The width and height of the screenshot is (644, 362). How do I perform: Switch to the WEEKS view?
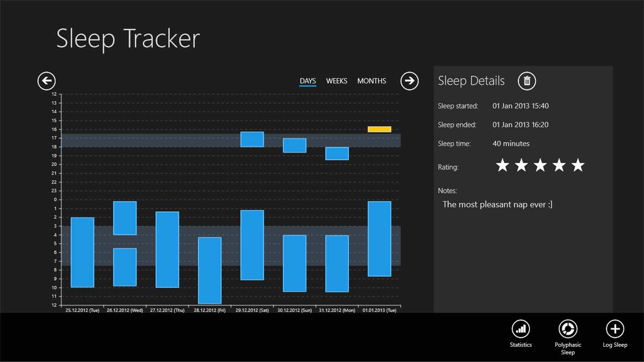[337, 81]
